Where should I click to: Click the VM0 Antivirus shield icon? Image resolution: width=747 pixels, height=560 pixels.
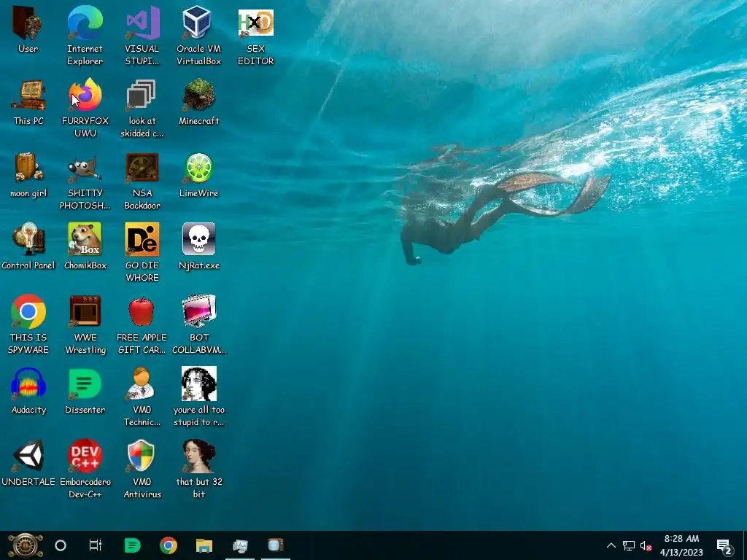coord(142,469)
